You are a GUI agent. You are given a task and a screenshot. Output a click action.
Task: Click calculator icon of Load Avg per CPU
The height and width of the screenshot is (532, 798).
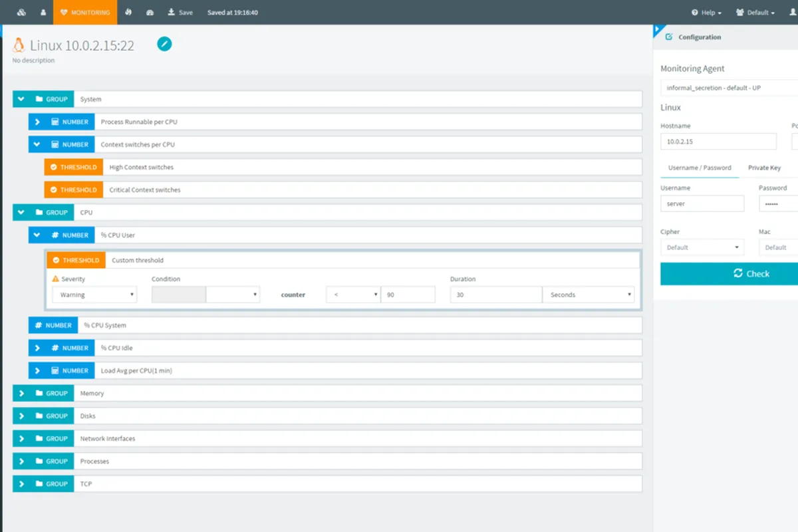click(55, 370)
